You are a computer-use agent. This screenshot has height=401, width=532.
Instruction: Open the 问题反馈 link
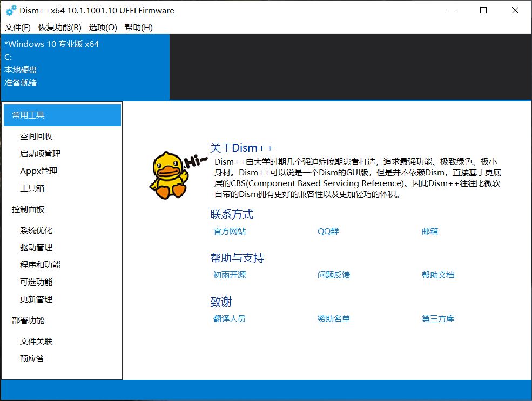pos(334,275)
